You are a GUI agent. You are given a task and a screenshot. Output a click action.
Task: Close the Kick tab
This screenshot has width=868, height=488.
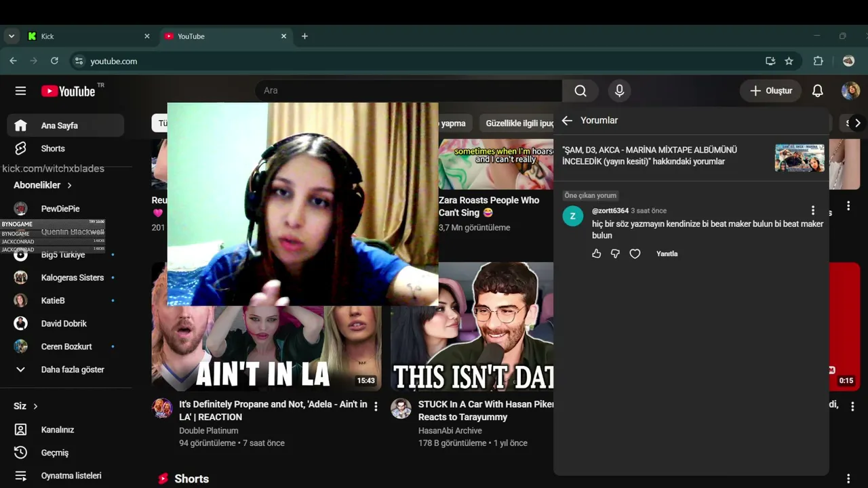147,37
